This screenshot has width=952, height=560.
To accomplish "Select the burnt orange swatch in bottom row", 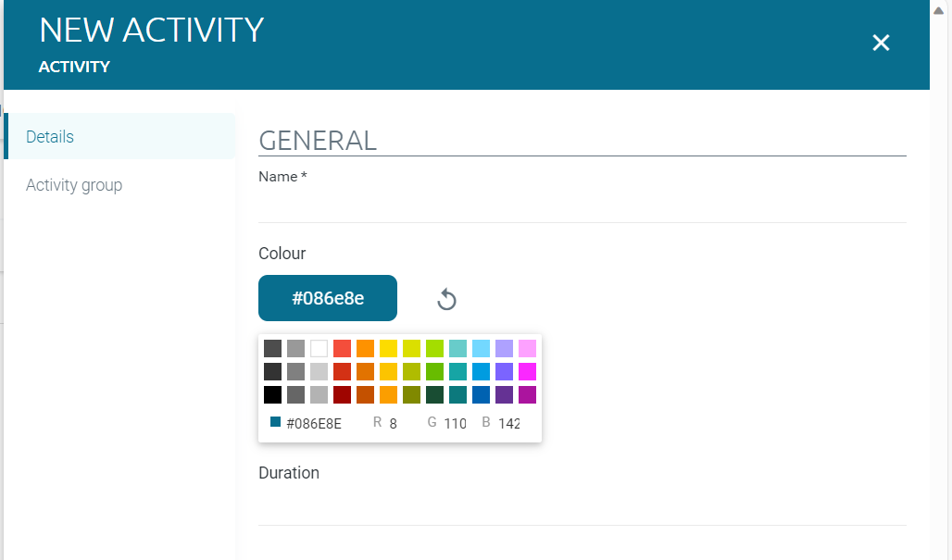I will [365, 394].
